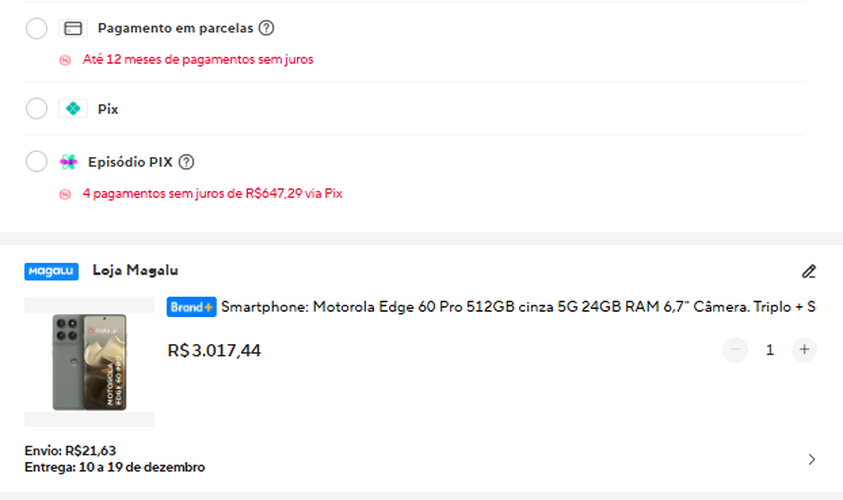Click the Envio R$21,63 delivery info row
This screenshot has height=500, width=843.
pyautogui.click(x=420, y=459)
